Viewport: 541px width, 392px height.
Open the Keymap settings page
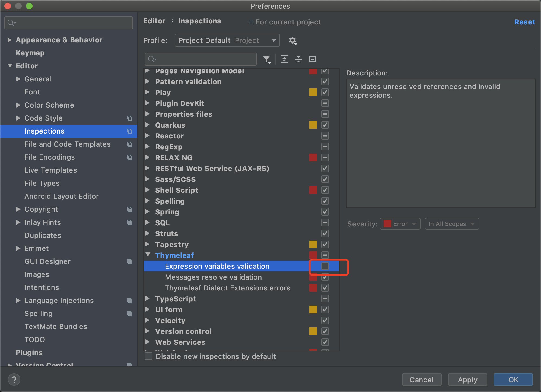pos(30,53)
